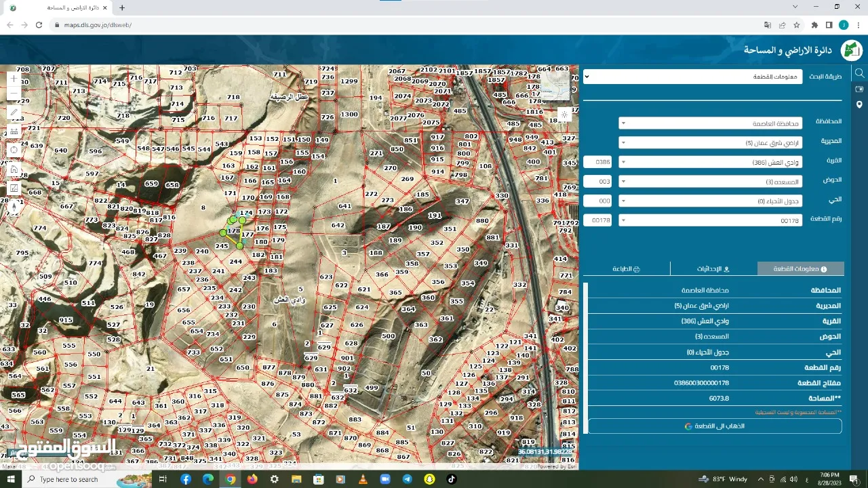Go back in the browser
This screenshot has height=488, width=868.
pos(9,25)
